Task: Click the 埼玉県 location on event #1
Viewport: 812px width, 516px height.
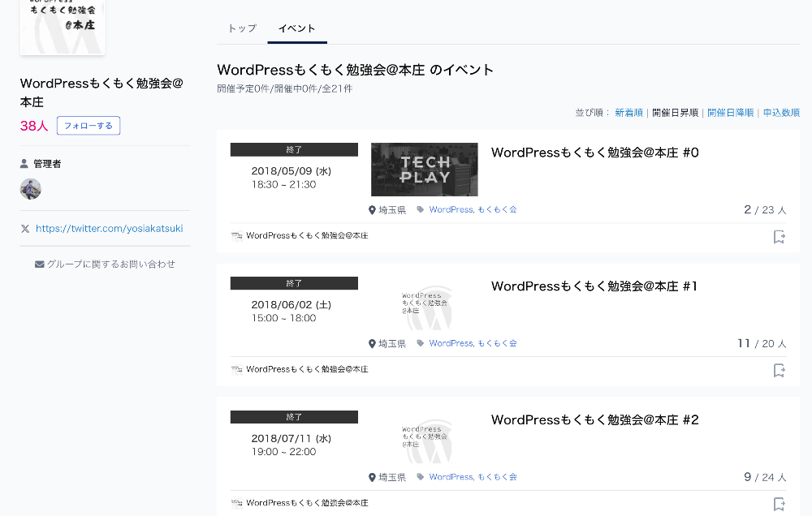Action: [392, 344]
